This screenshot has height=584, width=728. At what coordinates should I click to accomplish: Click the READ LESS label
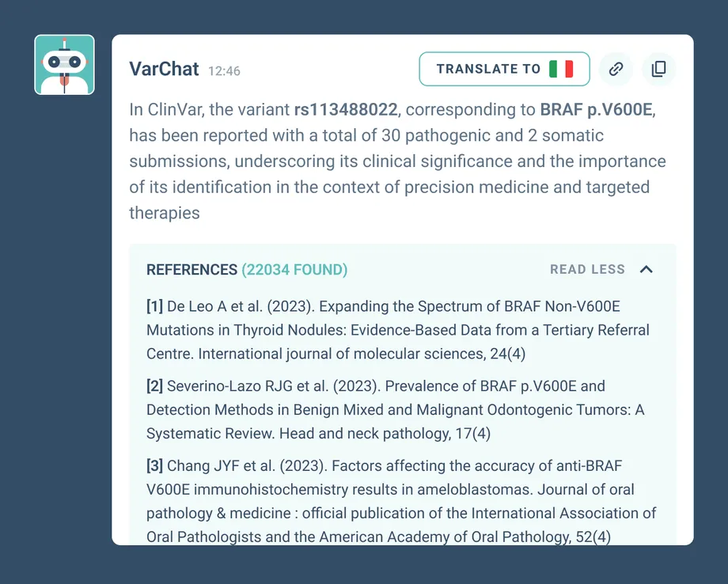tap(587, 270)
